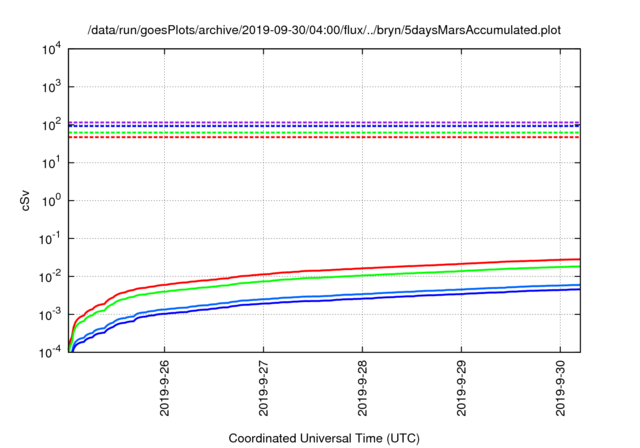The image size is (640, 448).
Task: Select the 10^-1 y-axis label
Action: 51,239
